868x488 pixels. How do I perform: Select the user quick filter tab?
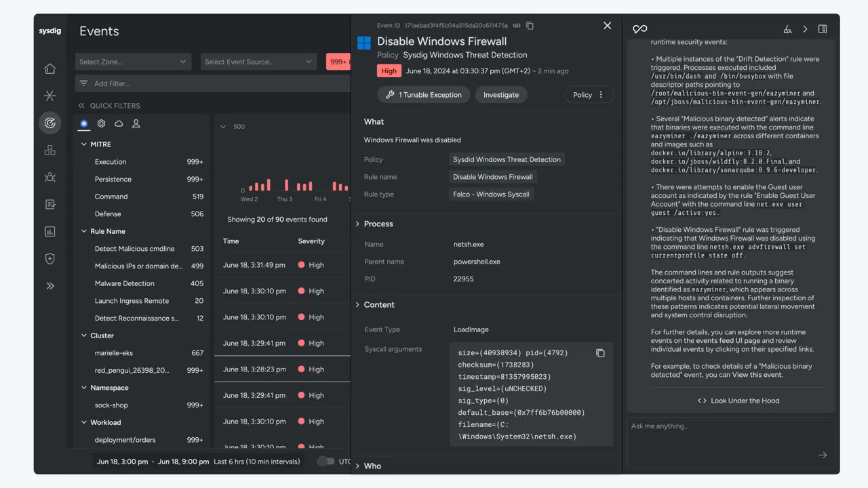[x=136, y=123]
